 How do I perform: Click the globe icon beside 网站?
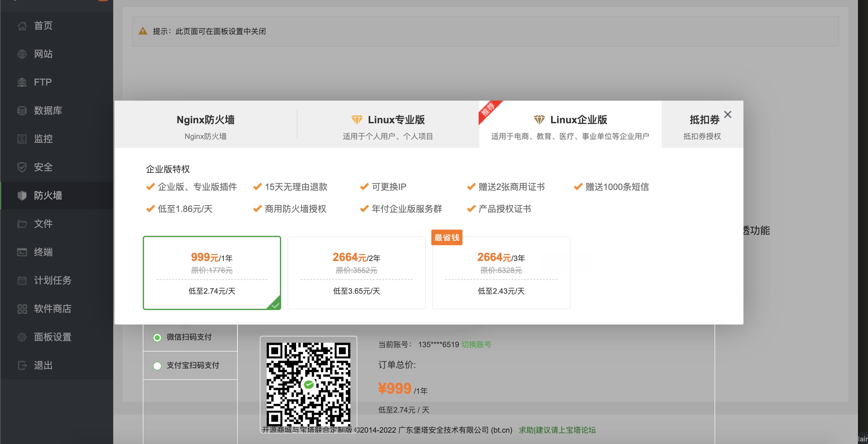click(x=22, y=54)
